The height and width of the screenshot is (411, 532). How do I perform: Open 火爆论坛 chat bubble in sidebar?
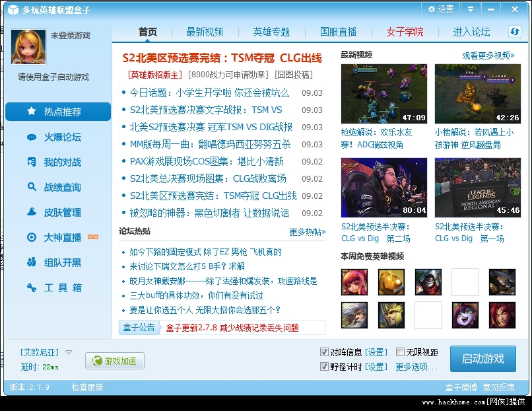click(32, 137)
